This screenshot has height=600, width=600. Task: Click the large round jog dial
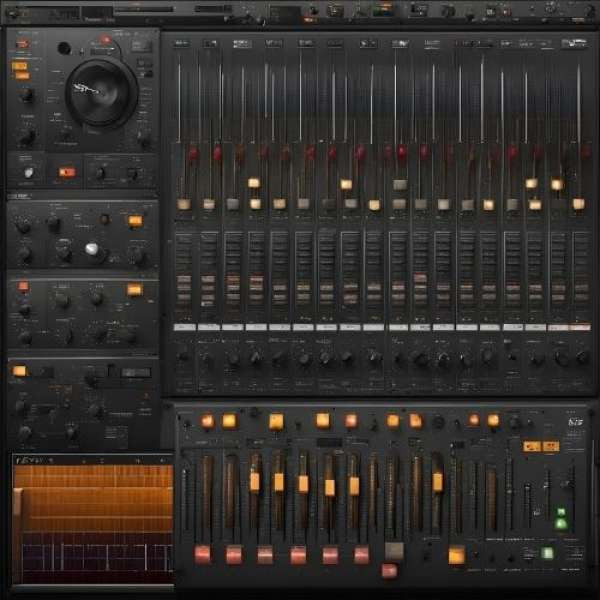tap(101, 91)
